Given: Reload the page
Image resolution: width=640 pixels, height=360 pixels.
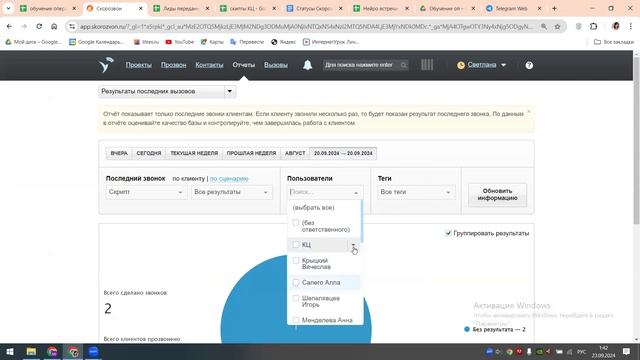Looking at the screenshot, I should point(39,26).
